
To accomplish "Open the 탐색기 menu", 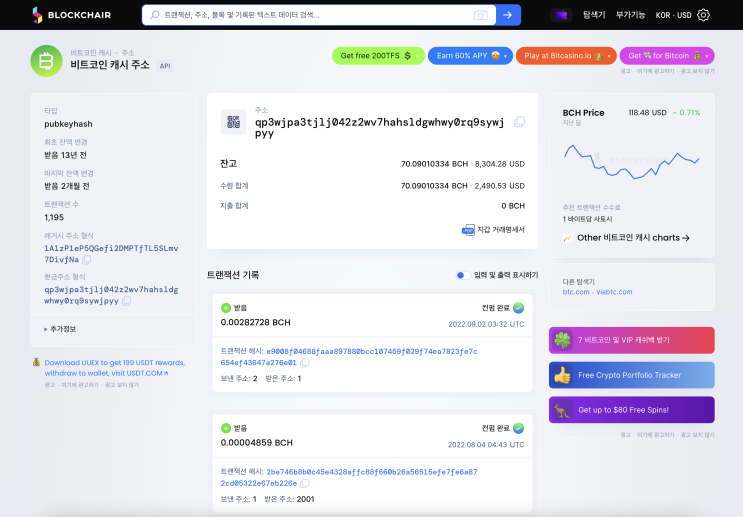I will point(594,15).
